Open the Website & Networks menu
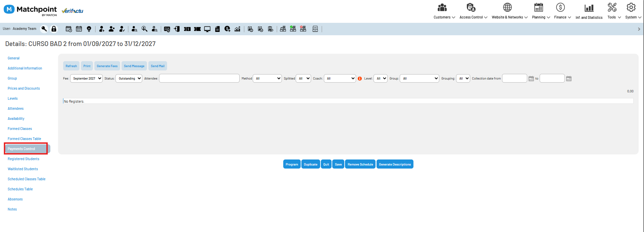This screenshot has height=232, width=644. pos(509,11)
